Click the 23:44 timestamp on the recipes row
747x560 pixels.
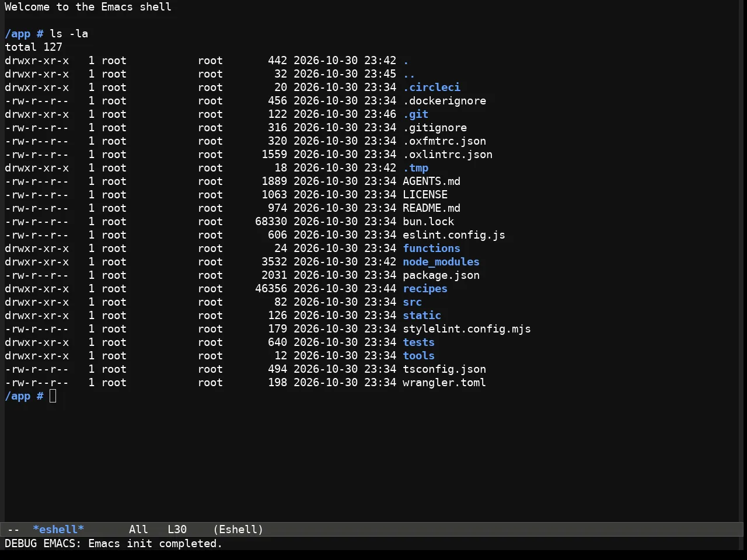[380, 289]
